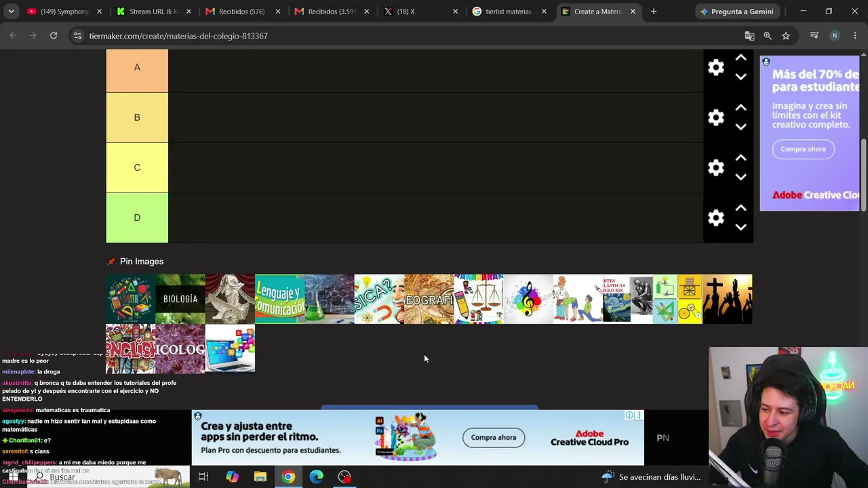868x488 pixels.
Task: View site information icon in address bar
Action: (77, 36)
